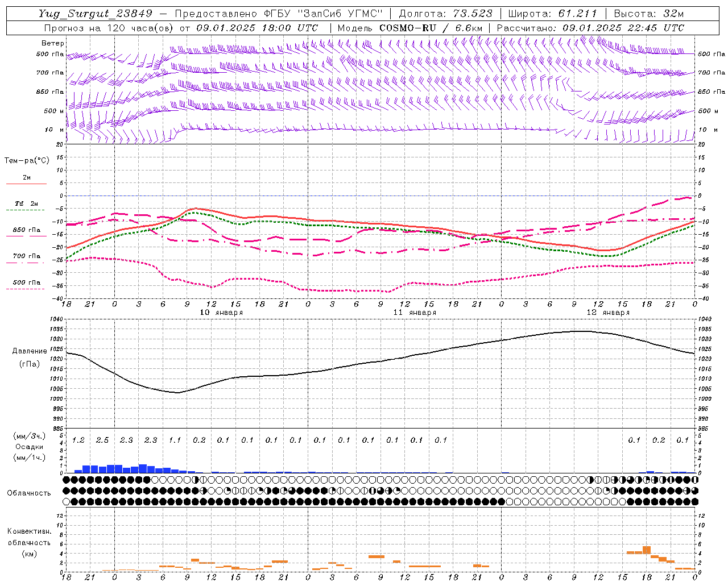The height and width of the screenshot is (582, 728).
Task: Click the (мм/1ч.) unit label
Action: click(30, 458)
